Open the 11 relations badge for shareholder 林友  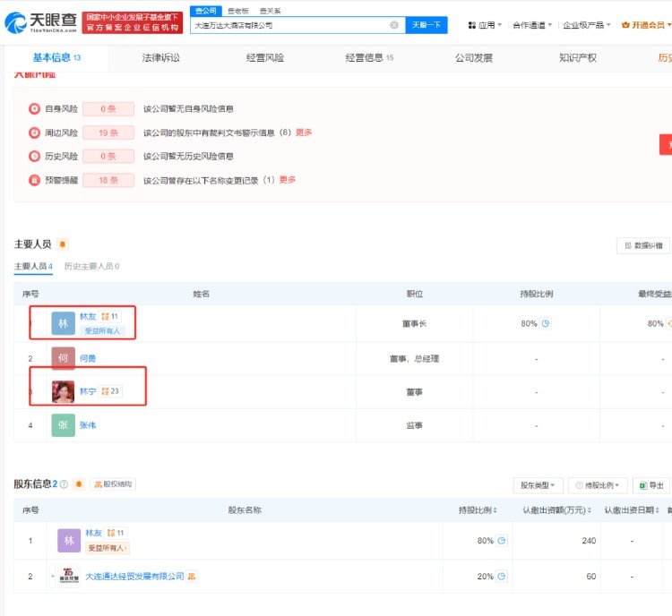tap(116, 533)
